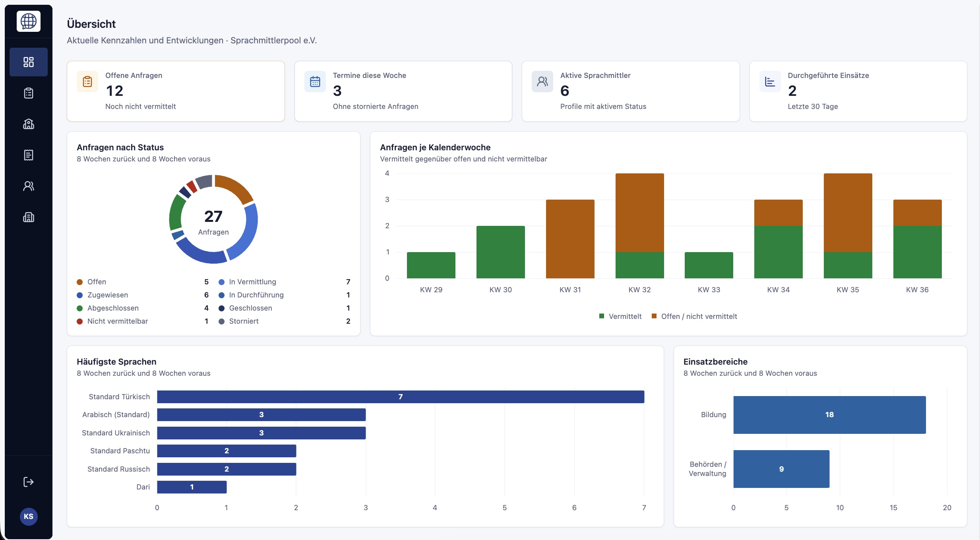Toggle the green Vermittelt legend square
Viewport: 980px width, 540px height.
602,316
